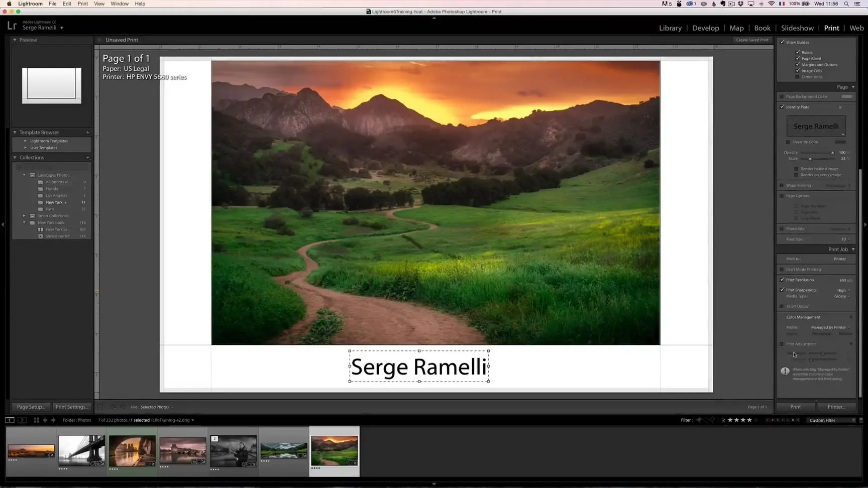Collapse the Print Job panel triangle
The width and height of the screenshot is (868, 488).
pyautogui.click(x=853, y=250)
